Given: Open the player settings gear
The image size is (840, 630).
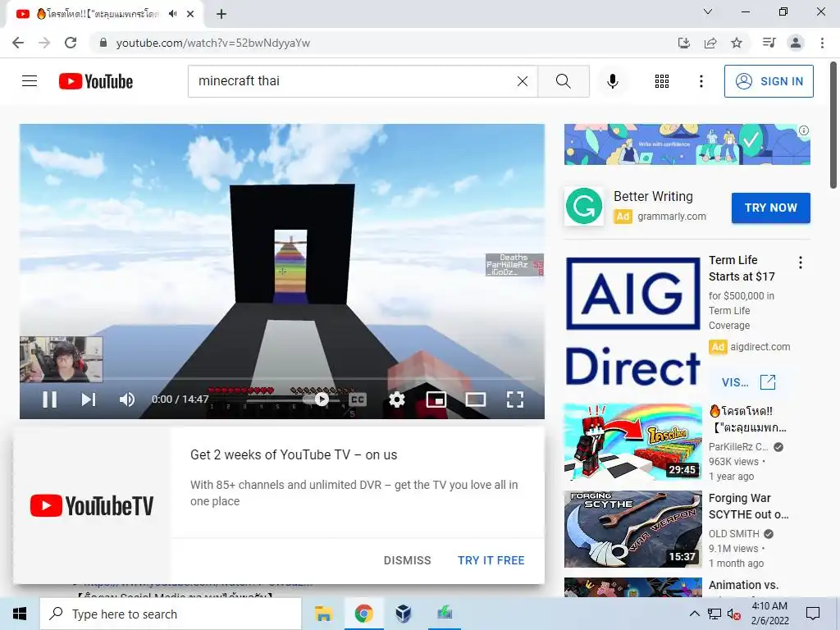Looking at the screenshot, I should pyautogui.click(x=397, y=399).
